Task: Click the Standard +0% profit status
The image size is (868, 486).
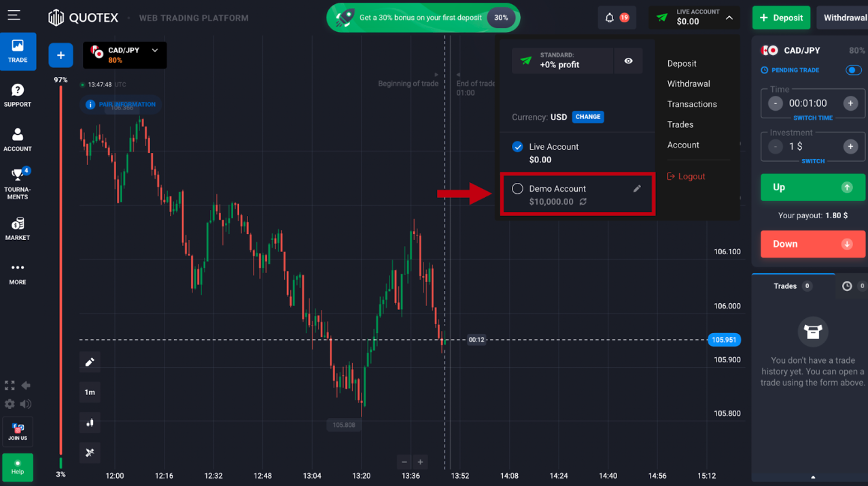Action: point(563,61)
